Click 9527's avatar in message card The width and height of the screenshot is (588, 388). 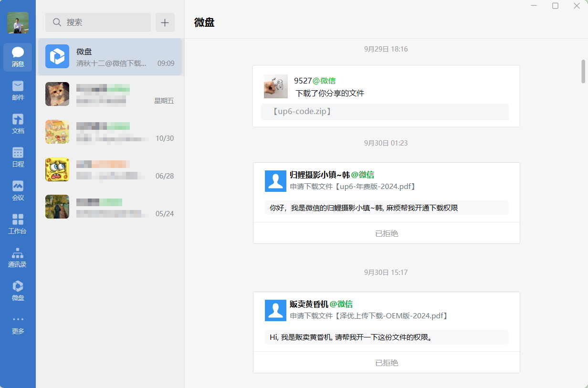[276, 86]
